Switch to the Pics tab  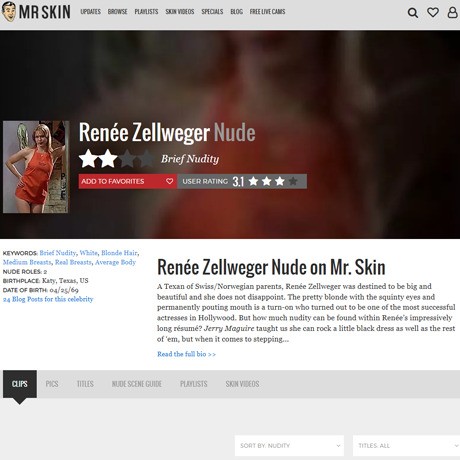[x=52, y=384]
